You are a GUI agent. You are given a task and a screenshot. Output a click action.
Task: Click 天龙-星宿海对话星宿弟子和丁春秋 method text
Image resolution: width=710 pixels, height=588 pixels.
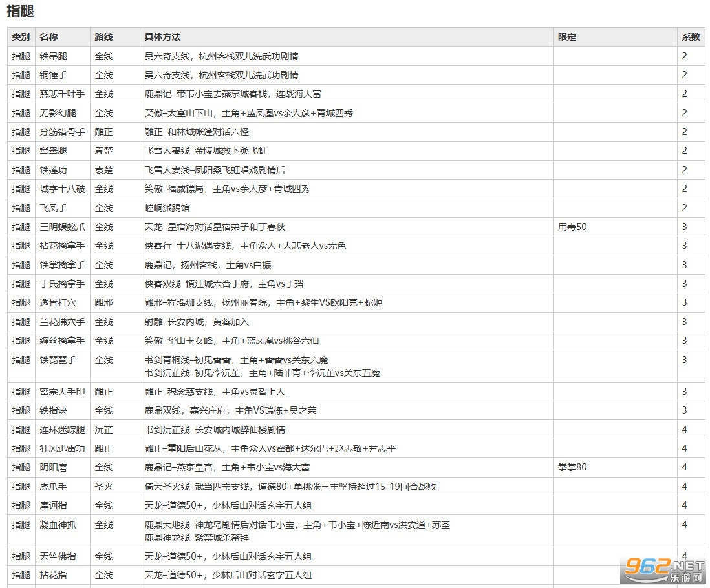215,227
